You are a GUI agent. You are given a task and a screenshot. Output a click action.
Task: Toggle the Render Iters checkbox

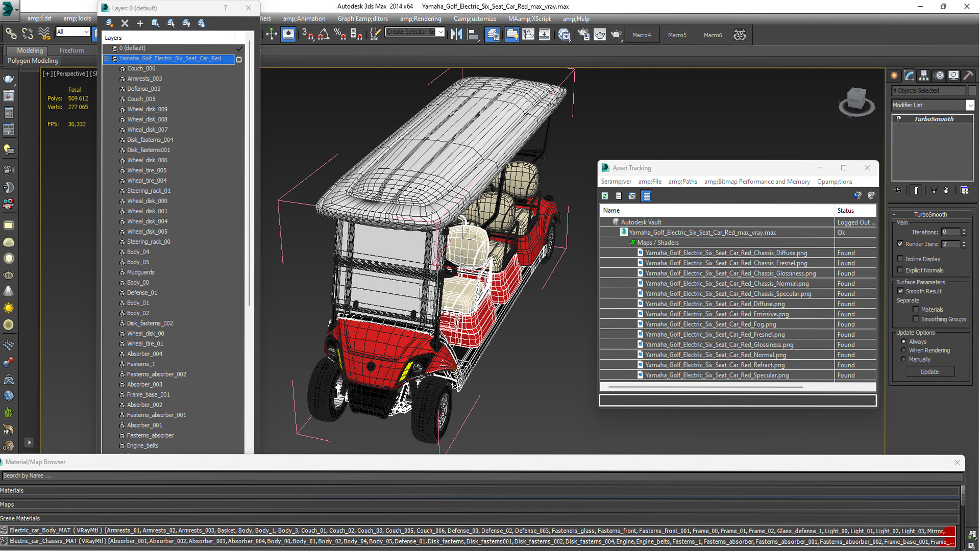coord(900,244)
